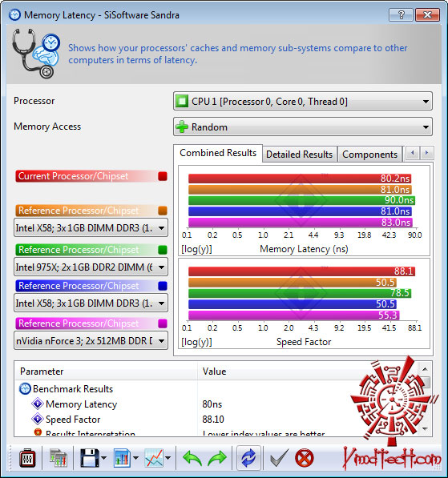Open the orange reference Intel X58 dropdown
The height and width of the screenshot is (478, 448).
pos(91,227)
